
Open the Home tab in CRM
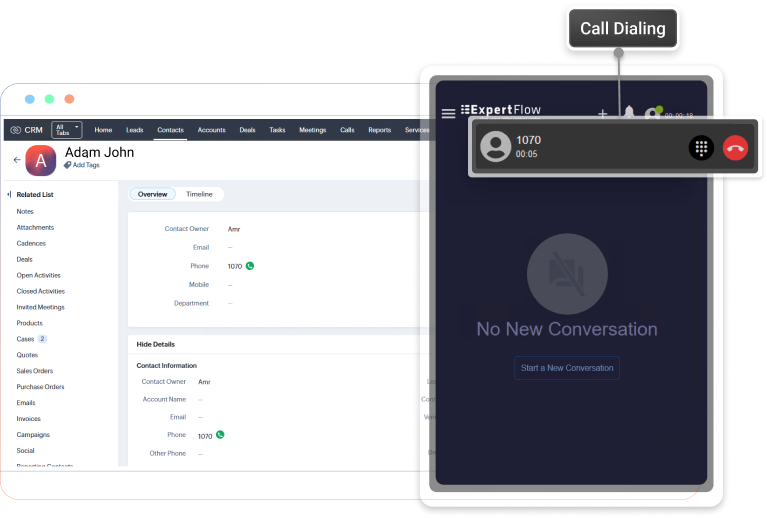click(103, 130)
